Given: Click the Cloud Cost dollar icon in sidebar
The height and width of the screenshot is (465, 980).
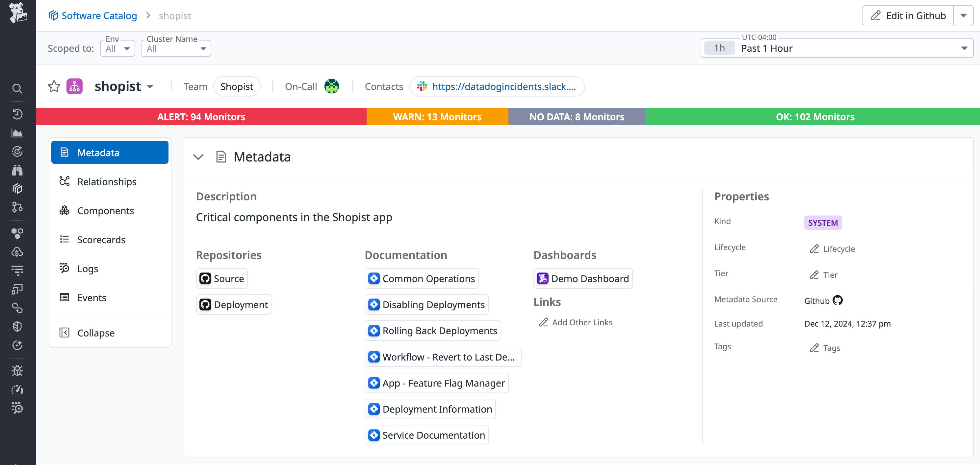Looking at the screenshot, I should [x=17, y=251].
